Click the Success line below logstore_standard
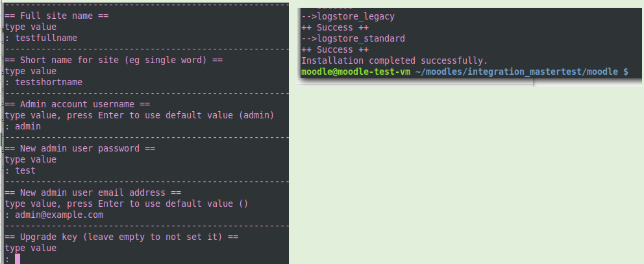The image size is (644, 264). (x=335, y=50)
